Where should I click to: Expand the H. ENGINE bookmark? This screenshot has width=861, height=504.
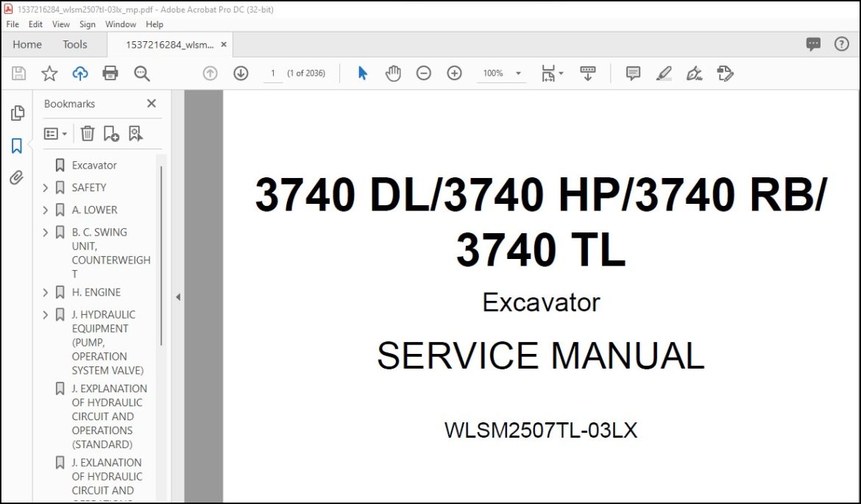[x=46, y=293]
